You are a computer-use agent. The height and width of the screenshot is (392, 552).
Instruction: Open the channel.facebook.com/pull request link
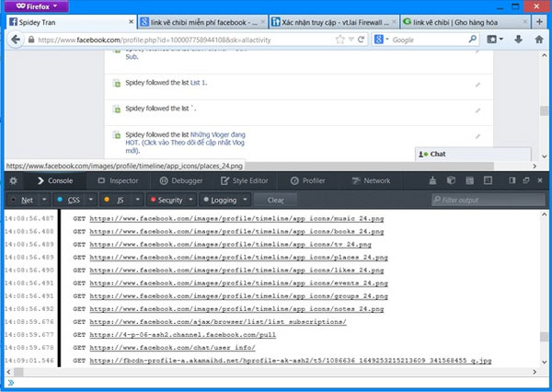183,335
